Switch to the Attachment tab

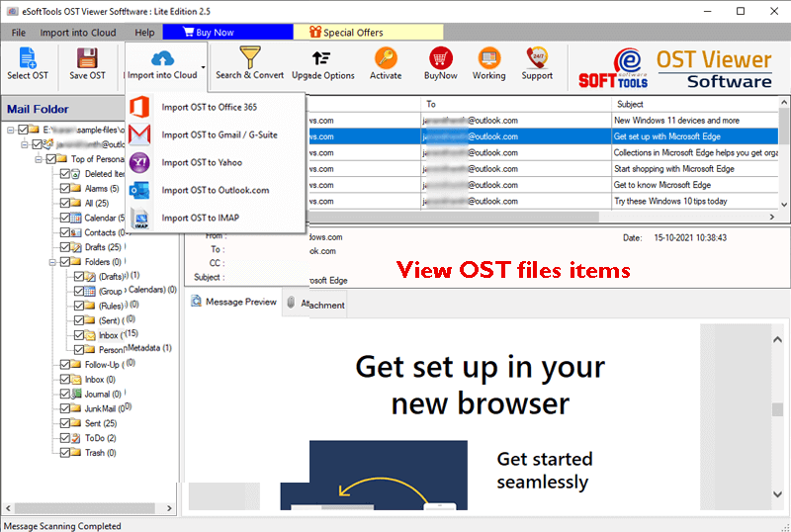coord(314,305)
